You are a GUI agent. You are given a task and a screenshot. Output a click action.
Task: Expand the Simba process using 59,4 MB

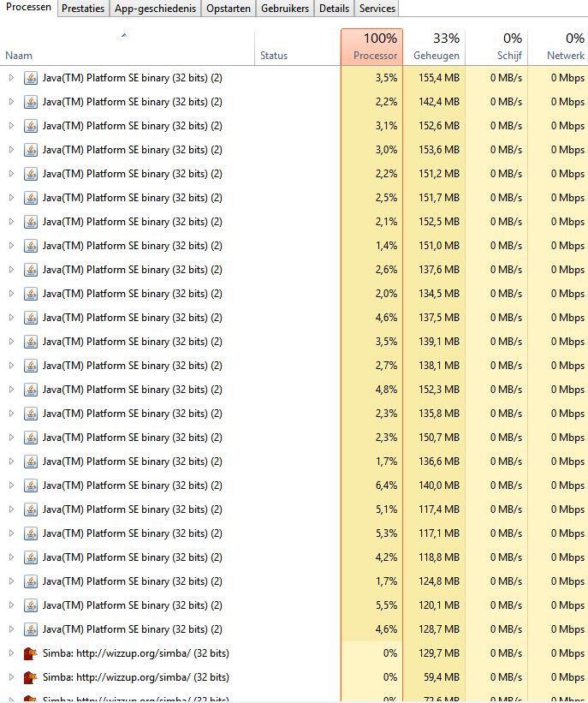(x=12, y=677)
